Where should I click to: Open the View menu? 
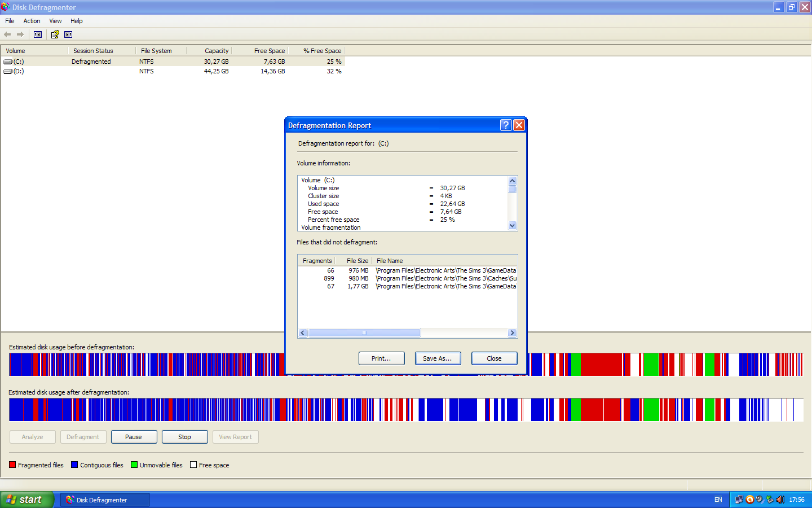(55, 21)
